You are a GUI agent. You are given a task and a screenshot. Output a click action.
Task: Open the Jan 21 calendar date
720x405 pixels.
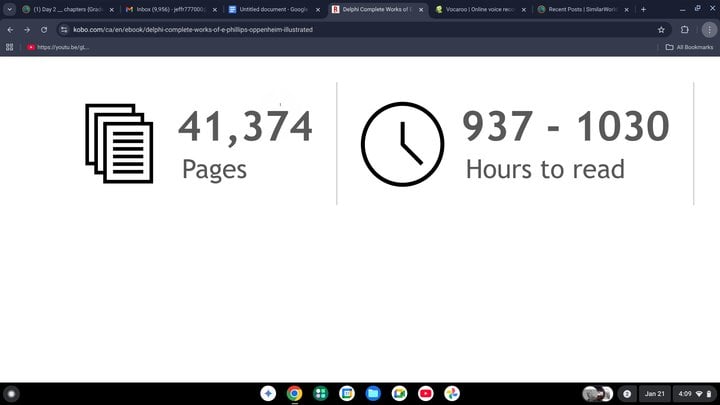654,394
